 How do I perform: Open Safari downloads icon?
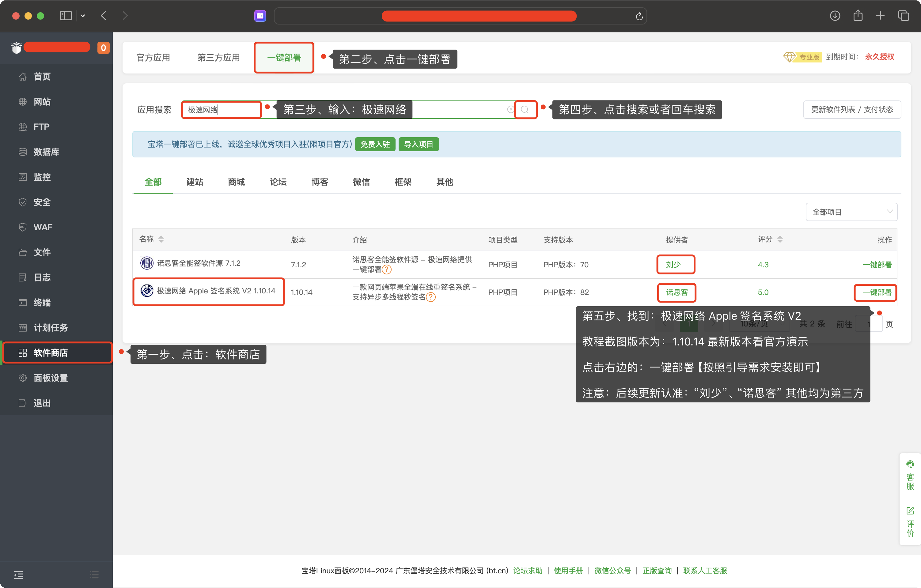pos(835,16)
